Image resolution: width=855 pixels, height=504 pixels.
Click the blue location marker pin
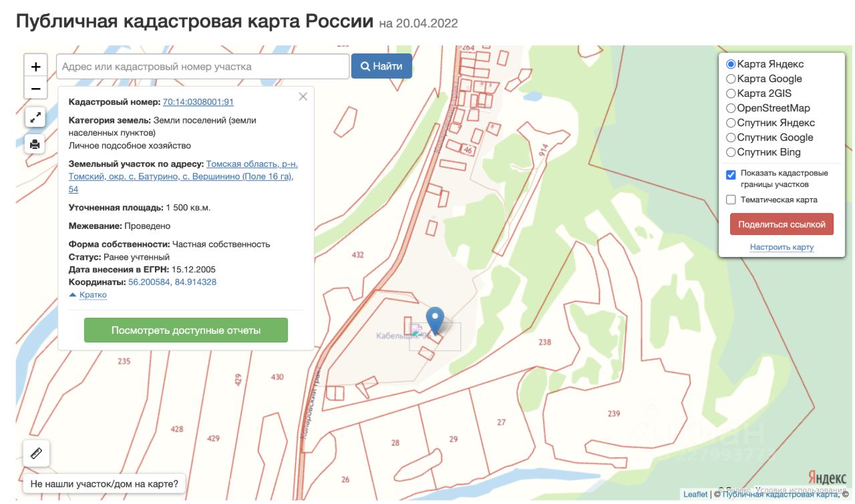pyautogui.click(x=435, y=320)
